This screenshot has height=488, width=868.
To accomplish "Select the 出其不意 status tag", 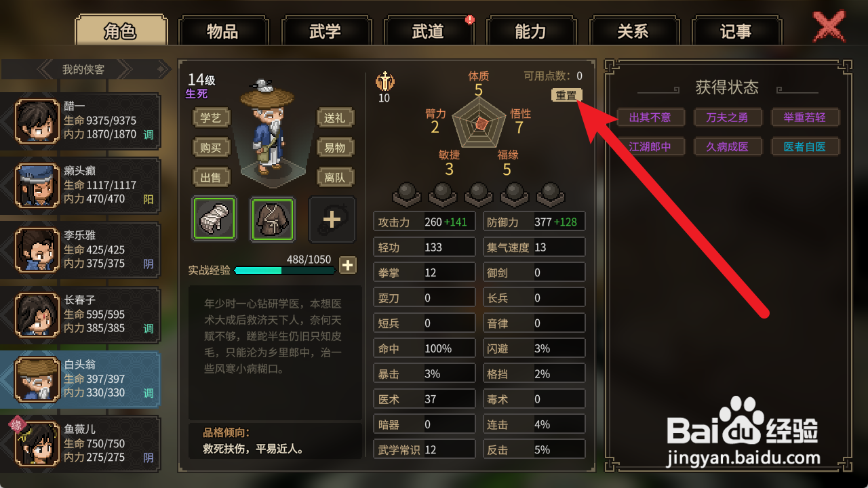I will coord(650,117).
